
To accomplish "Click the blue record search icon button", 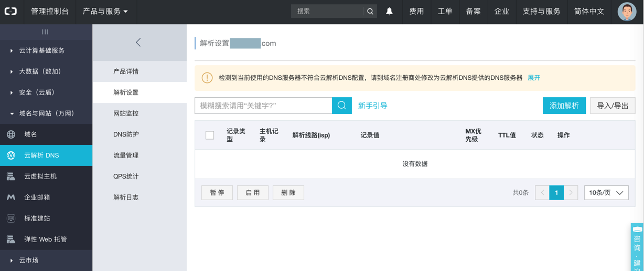I will pyautogui.click(x=341, y=106).
